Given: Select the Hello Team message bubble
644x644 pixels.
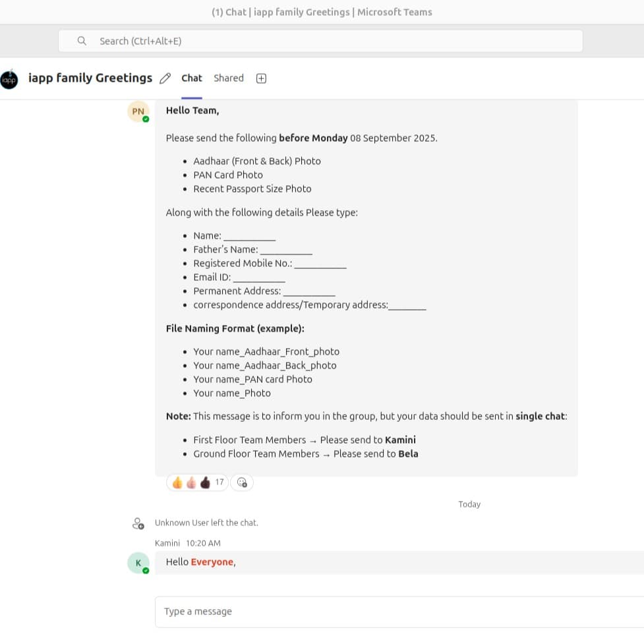Looking at the screenshot, I should (x=366, y=288).
